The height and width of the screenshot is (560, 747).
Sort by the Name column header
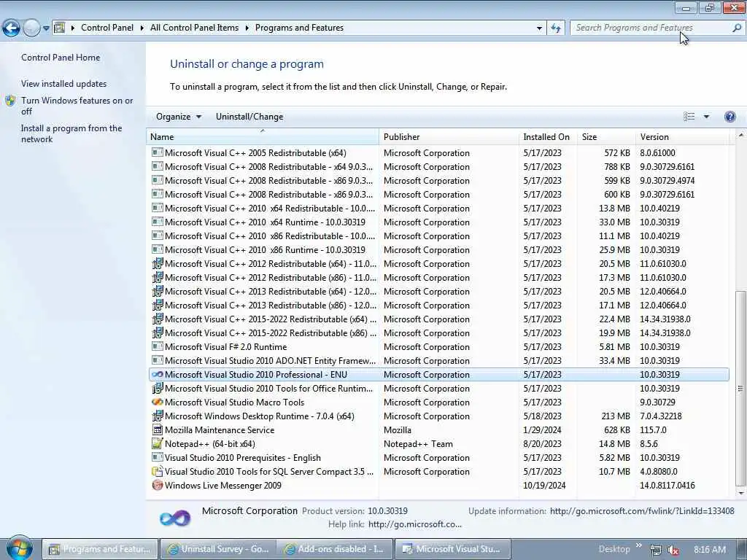(x=263, y=136)
